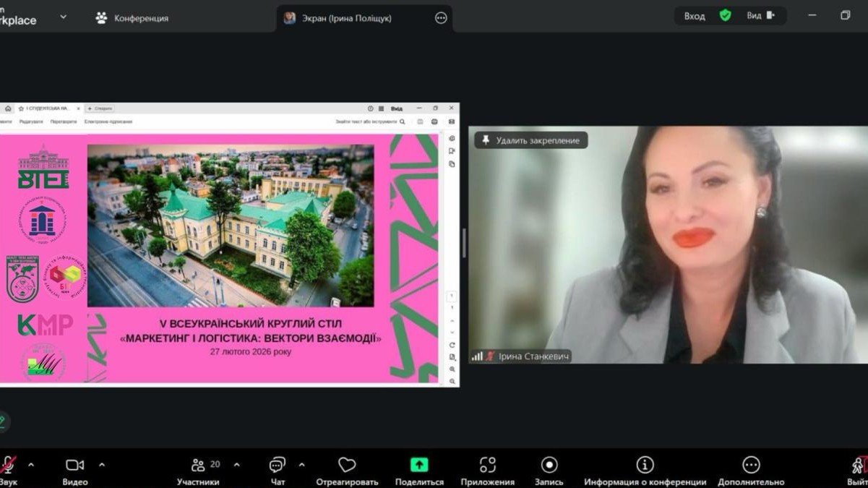Click the Вид view button

click(x=760, y=16)
